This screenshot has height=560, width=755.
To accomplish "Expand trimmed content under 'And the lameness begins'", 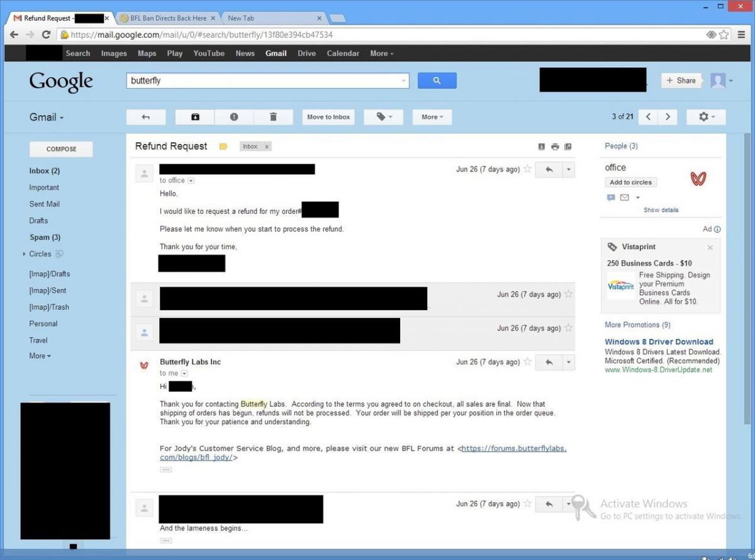I will click(x=165, y=540).
